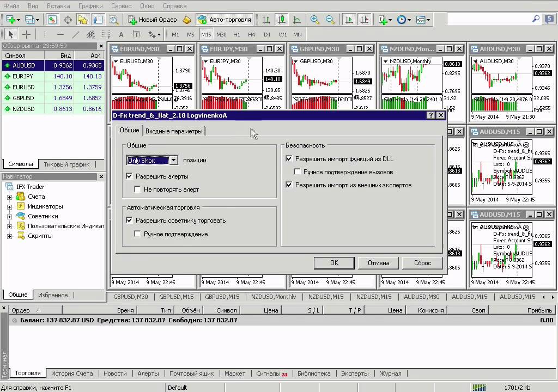Viewport: 558px width, 392px height.
Task: Open the chat bubble icon next to the search box
Action: 549,19
